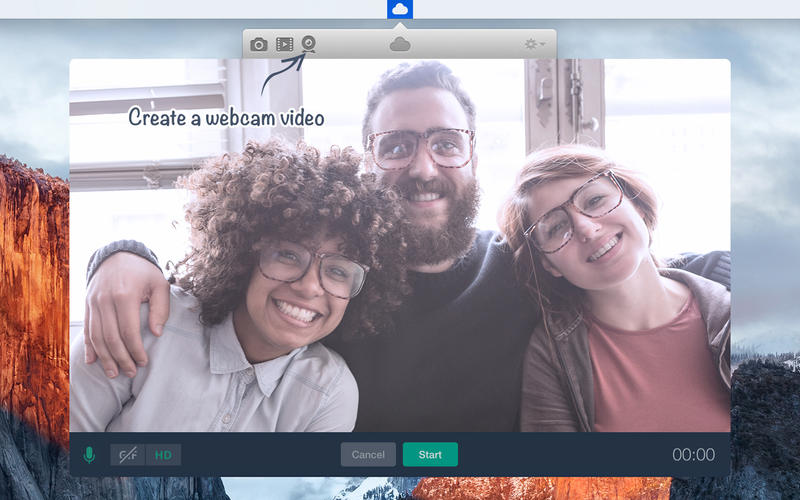The width and height of the screenshot is (800, 500).
Task: Click the screenshot camera icon
Action: coord(259,44)
